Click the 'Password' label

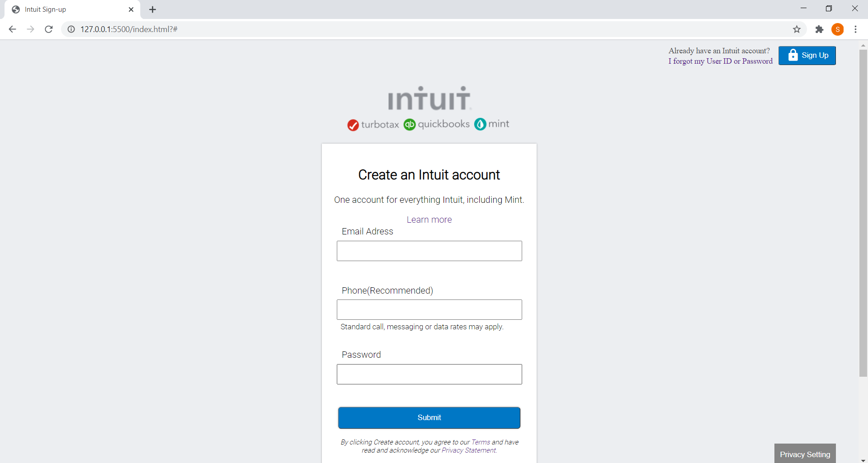coord(361,355)
